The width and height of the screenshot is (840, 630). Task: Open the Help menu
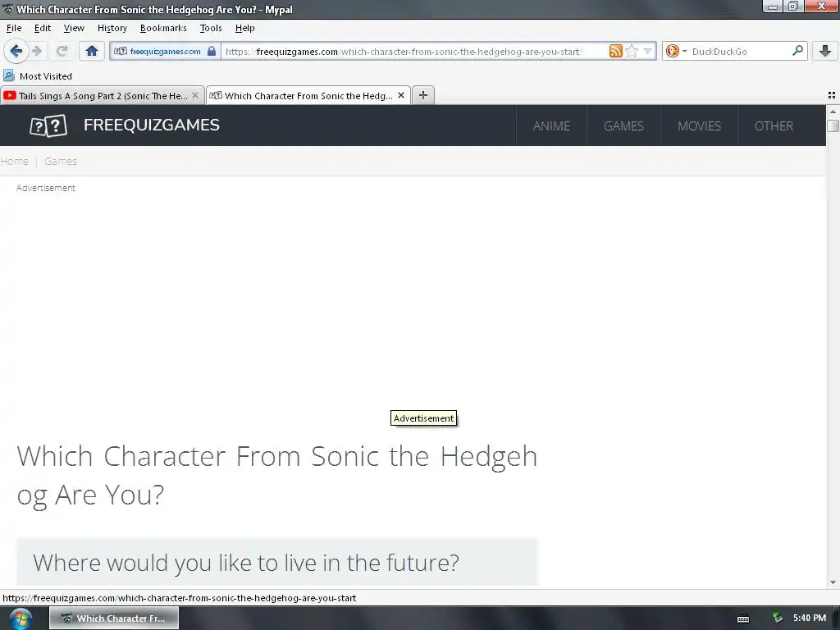(244, 28)
